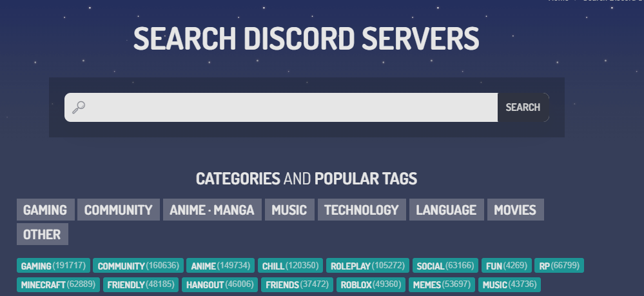Select the GAMING (191717) tag
Viewport: 644px width, 296px height.
54,266
